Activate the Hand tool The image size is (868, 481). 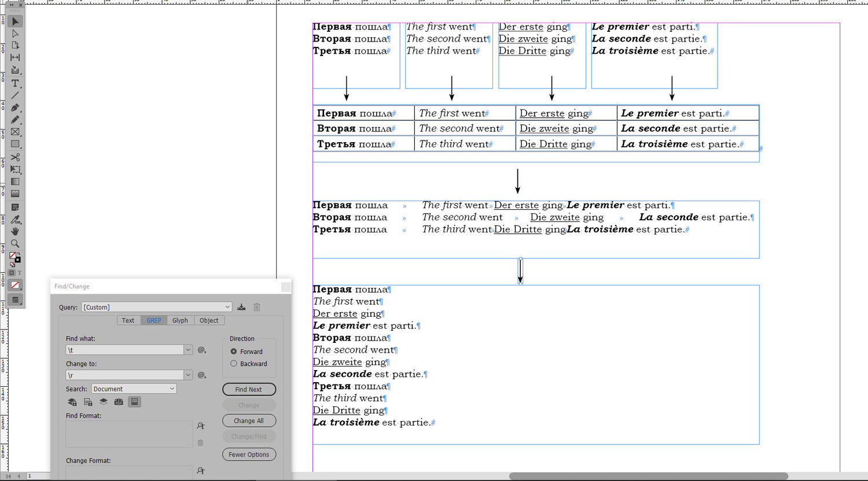16,231
